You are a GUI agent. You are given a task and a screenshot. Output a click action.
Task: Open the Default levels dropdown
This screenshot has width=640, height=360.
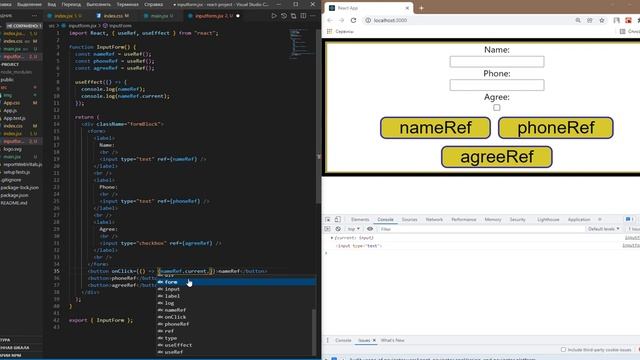click(603, 229)
